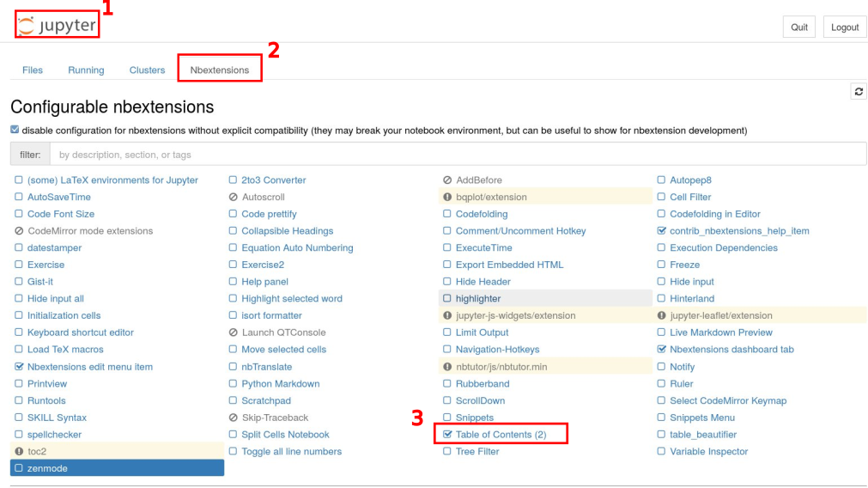Uncheck the contrib_nbextensions_help_item checkbox
Viewport: 868px width, 488px height.
662,230
